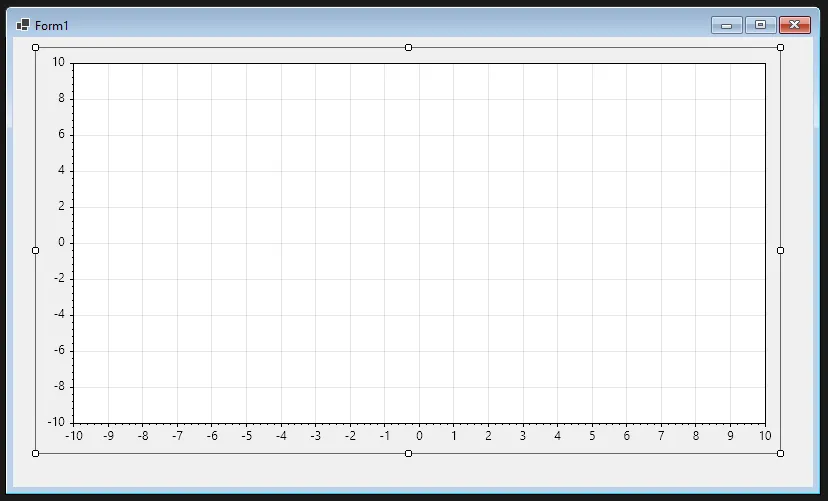
Task: Select the bottom-center resize handle of chart
Action: click(x=408, y=453)
